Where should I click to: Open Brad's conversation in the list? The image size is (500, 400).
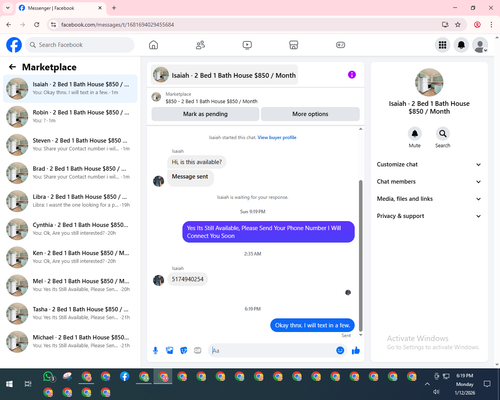pyautogui.click(x=70, y=173)
